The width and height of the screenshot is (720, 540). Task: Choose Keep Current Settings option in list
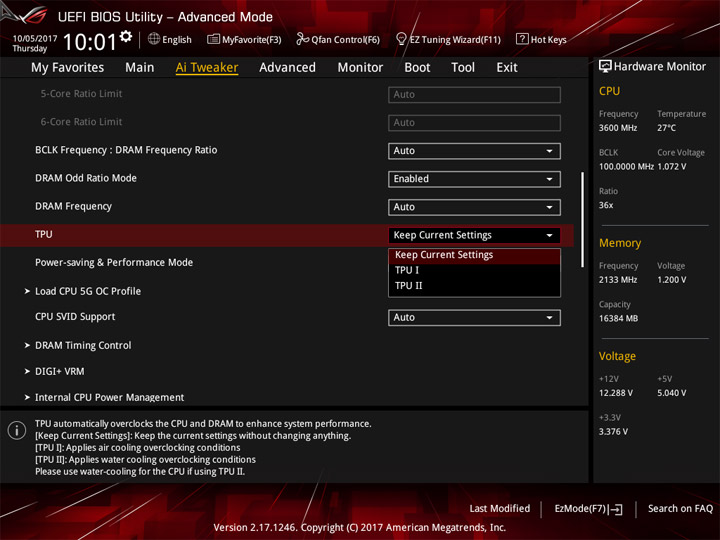pos(474,255)
